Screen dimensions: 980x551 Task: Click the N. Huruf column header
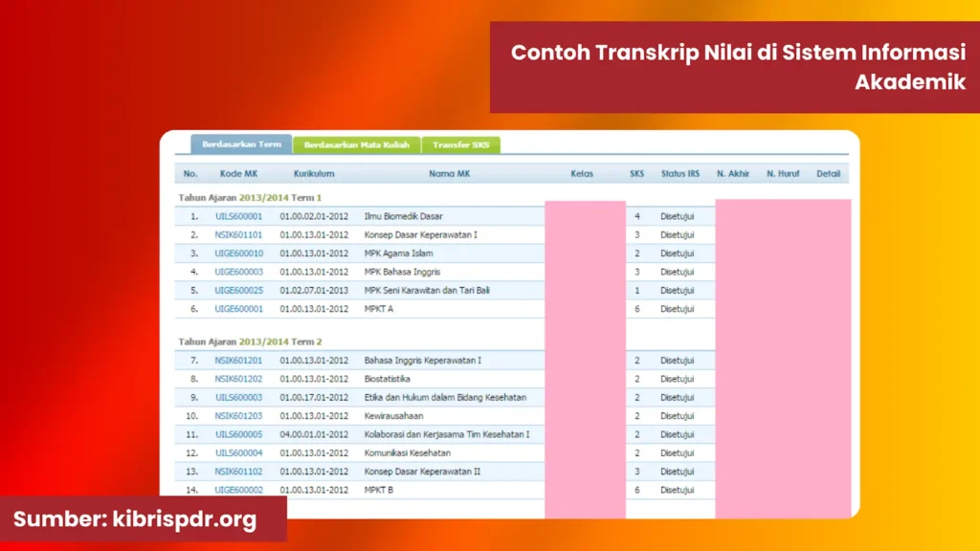pyautogui.click(x=783, y=174)
